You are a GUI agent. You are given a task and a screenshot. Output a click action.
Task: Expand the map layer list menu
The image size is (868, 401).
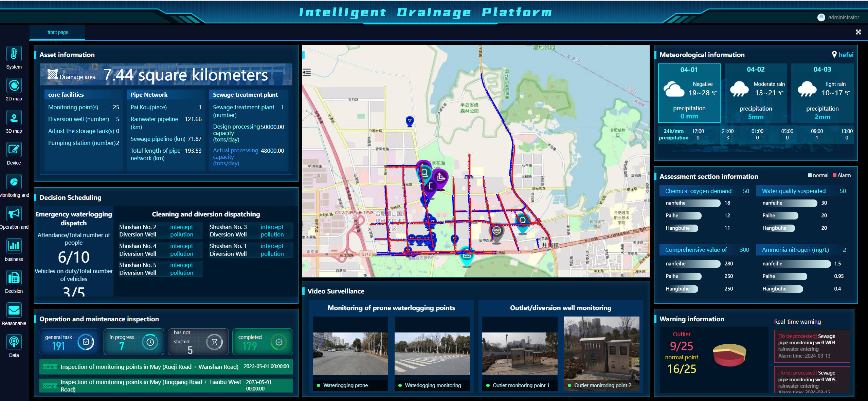pyautogui.click(x=307, y=72)
